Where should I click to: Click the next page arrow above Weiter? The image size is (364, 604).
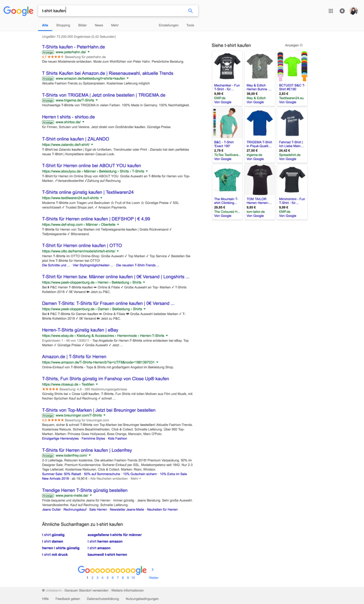[153, 570]
